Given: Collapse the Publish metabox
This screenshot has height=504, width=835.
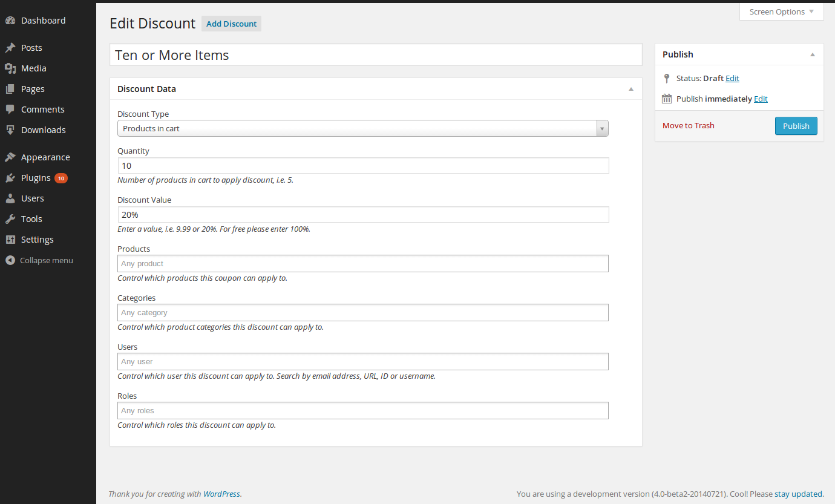Looking at the screenshot, I should click(x=813, y=54).
